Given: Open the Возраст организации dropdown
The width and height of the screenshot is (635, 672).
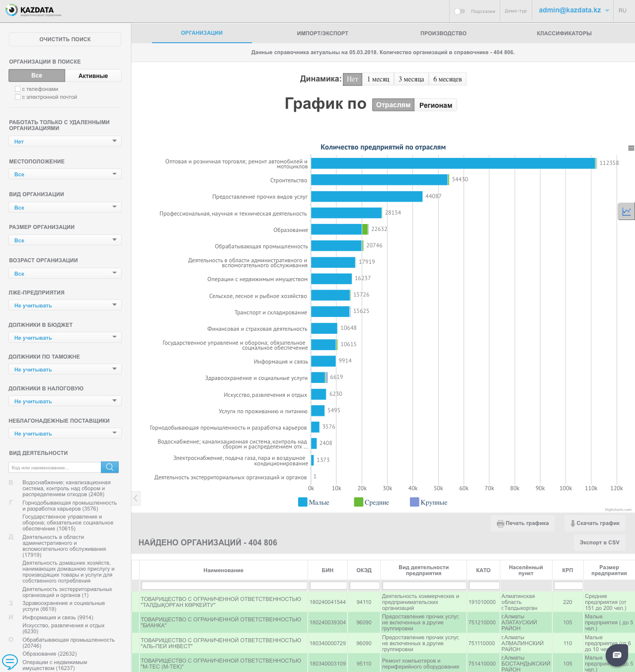Looking at the screenshot, I should [x=65, y=274].
